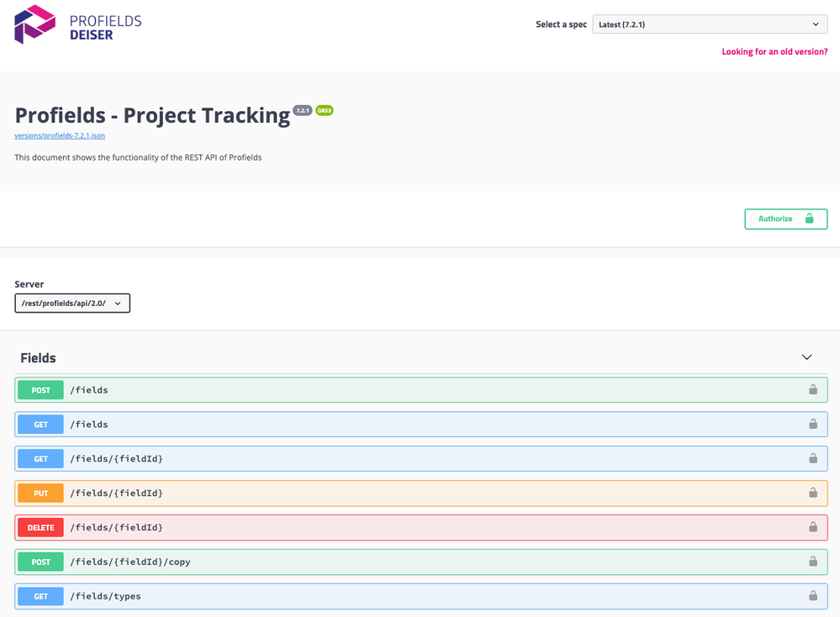Collapse the Fields section chevron
840x617 pixels.
(806, 357)
